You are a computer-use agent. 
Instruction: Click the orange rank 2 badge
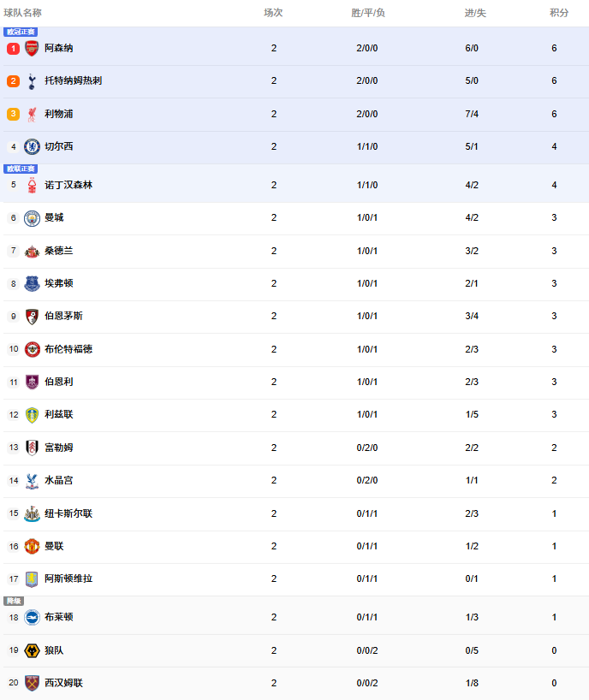point(13,81)
